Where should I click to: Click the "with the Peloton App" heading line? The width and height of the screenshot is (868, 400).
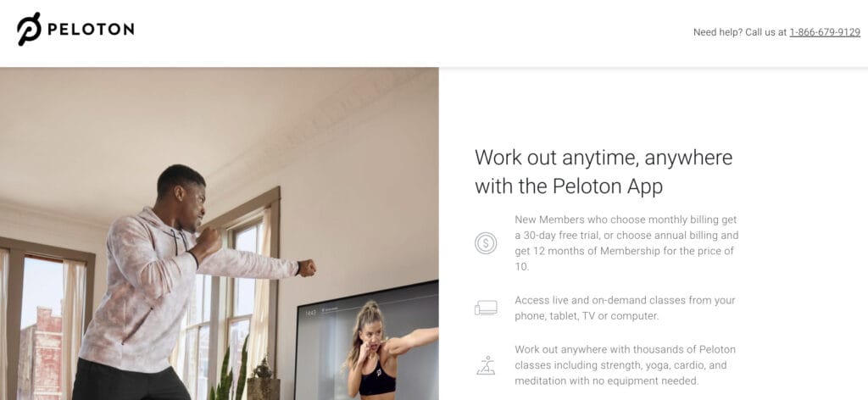click(569, 186)
